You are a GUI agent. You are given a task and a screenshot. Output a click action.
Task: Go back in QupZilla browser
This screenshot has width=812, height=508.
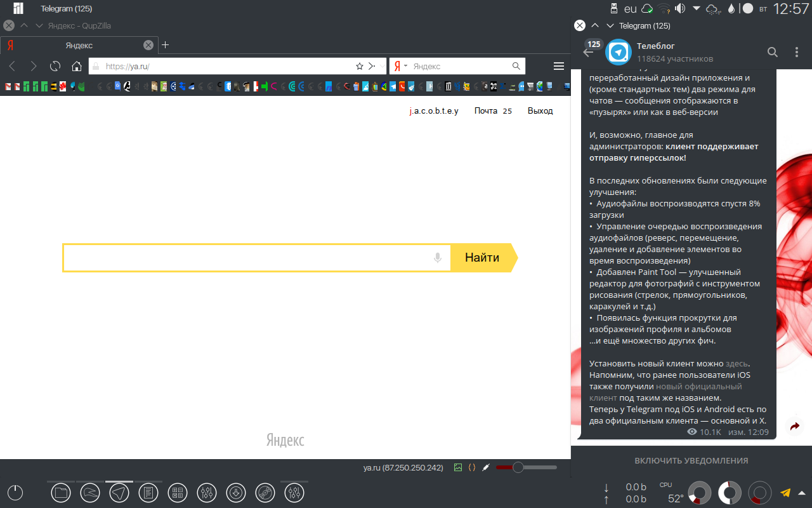pos(12,66)
